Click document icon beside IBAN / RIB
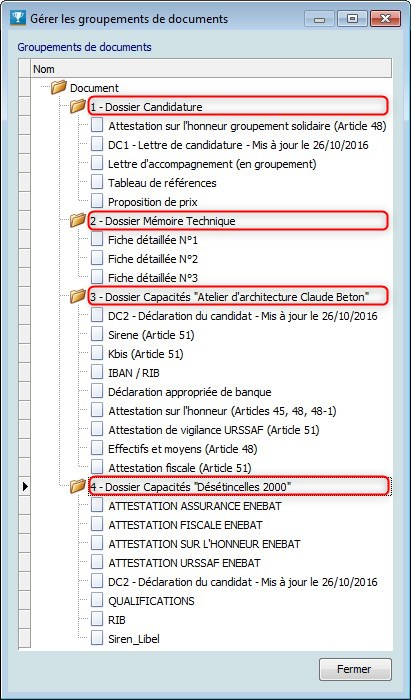Viewport: 411px width, 700px height. click(x=97, y=373)
